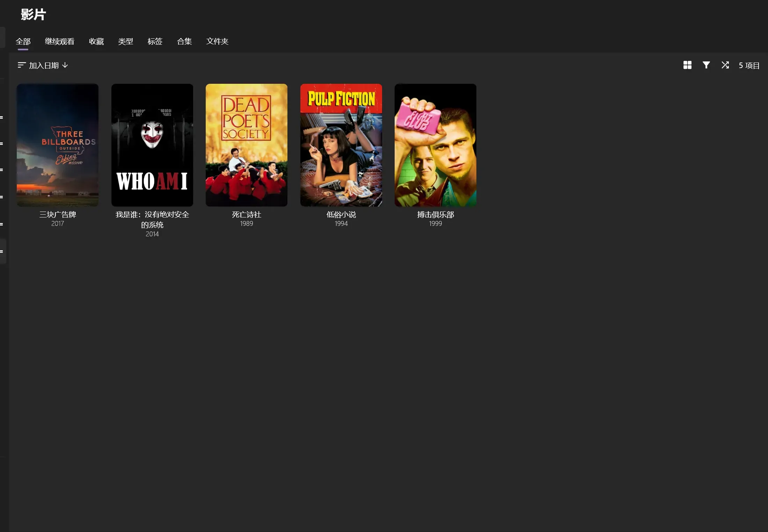Click the 5 项目 item count
Screen dimensions: 768x532
[749, 65]
